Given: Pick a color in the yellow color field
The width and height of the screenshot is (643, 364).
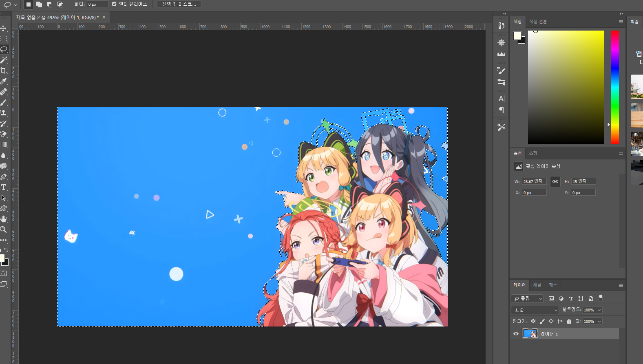Looking at the screenshot, I should pos(566,87).
